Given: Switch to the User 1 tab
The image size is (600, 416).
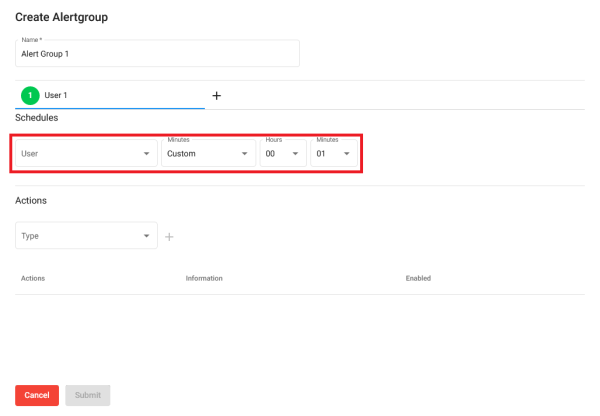Looking at the screenshot, I should (x=110, y=95).
